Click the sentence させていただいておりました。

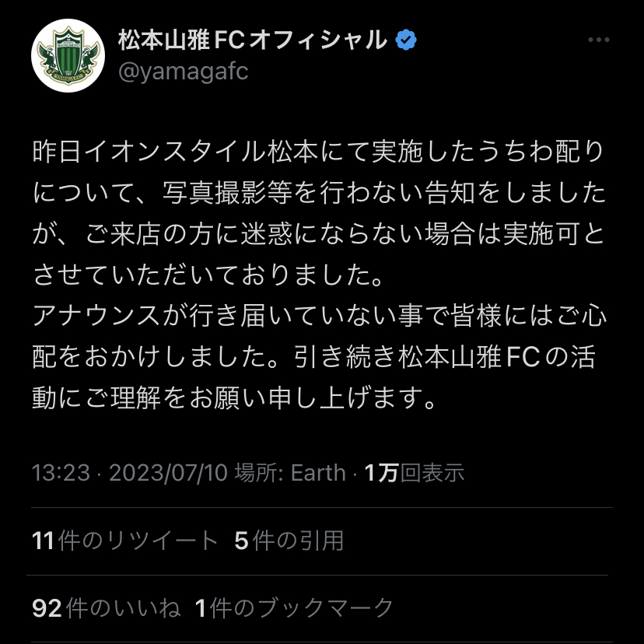(x=208, y=275)
